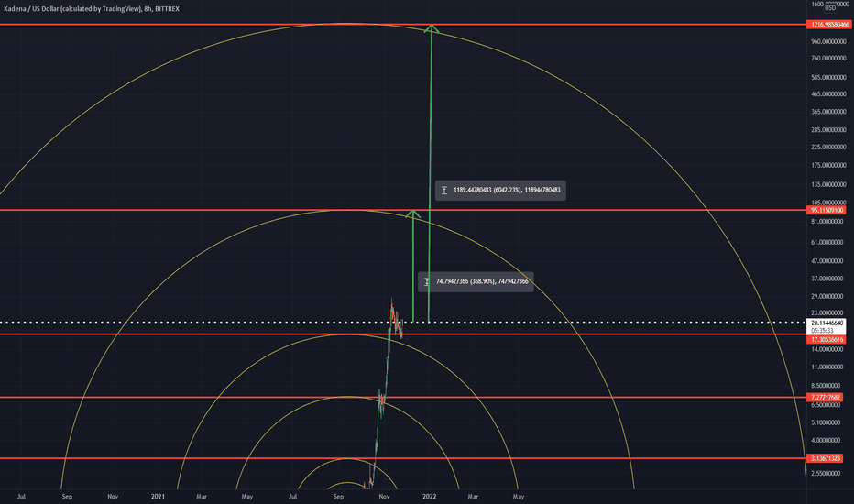Click the 175.00000000 price axis tick
Image resolution: width=854 pixels, height=504 pixels.
pyautogui.click(x=828, y=165)
